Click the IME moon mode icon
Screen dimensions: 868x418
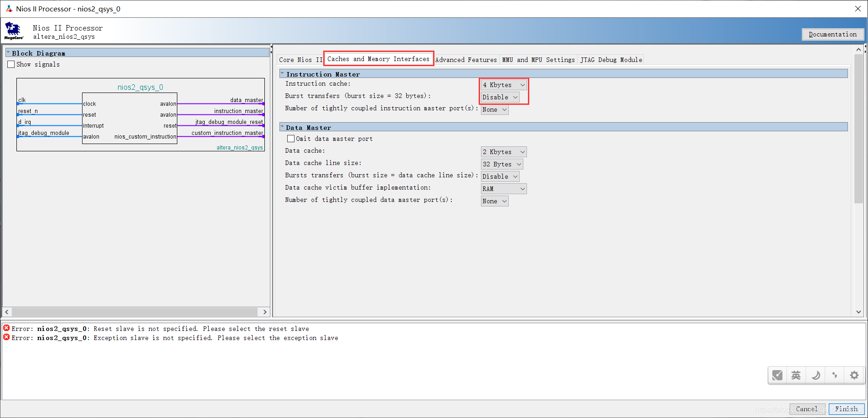click(816, 375)
